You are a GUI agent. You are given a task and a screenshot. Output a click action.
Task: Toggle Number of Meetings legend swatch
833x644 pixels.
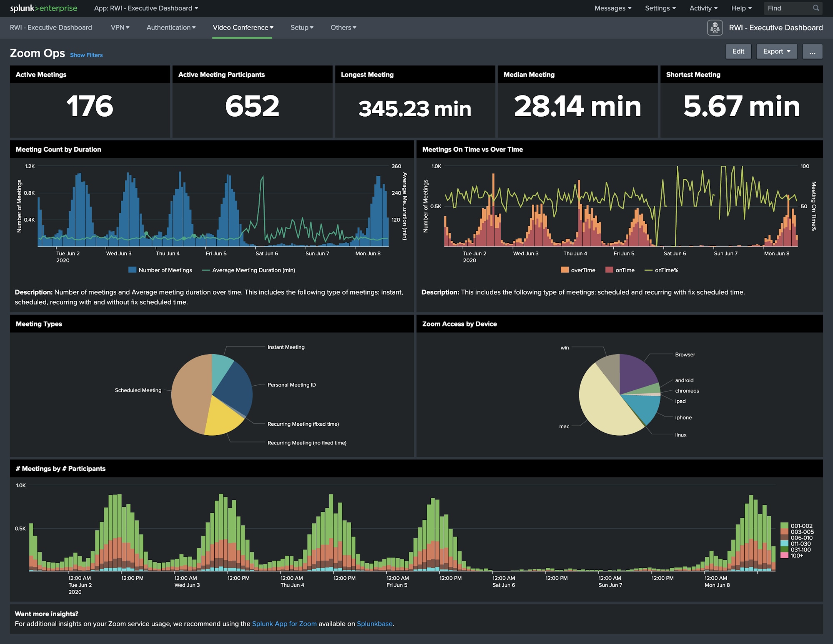[133, 270]
